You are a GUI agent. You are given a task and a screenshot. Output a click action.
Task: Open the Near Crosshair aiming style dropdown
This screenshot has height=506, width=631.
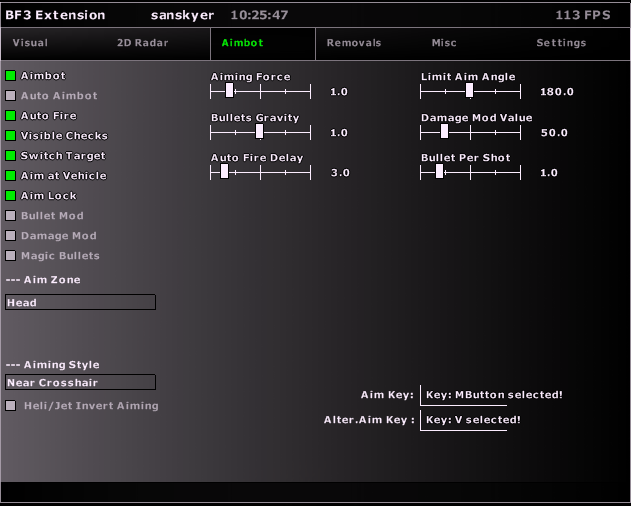(80, 382)
